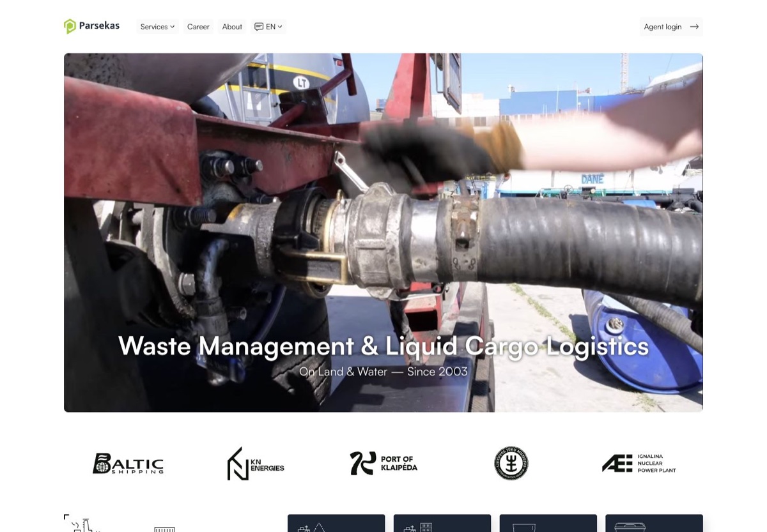The height and width of the screenshot is (532, 767).
Task: Click the Parsekas logo icon
Action: click(x=70, y=26)
